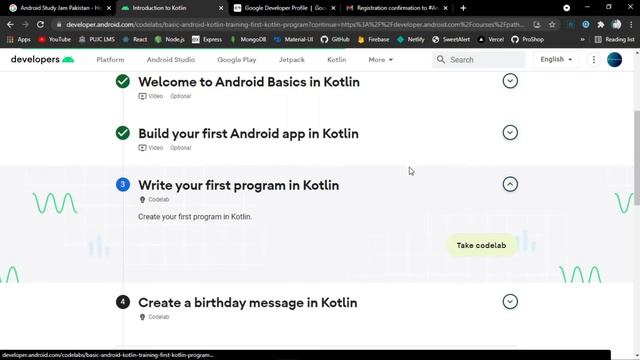Open the SweetAlert bookmark
The width and height of the screenshot is (640, 360).
tap(451, 40)
